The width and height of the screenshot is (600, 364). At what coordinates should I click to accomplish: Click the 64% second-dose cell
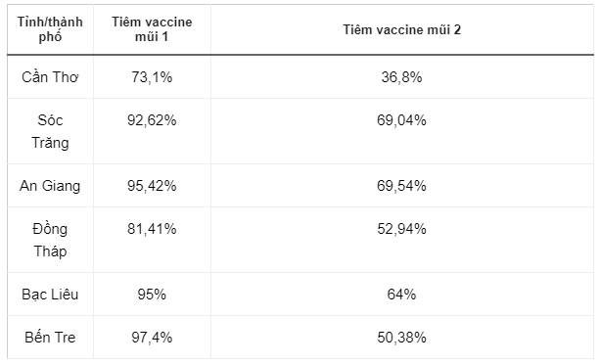[x=401, y=294]
